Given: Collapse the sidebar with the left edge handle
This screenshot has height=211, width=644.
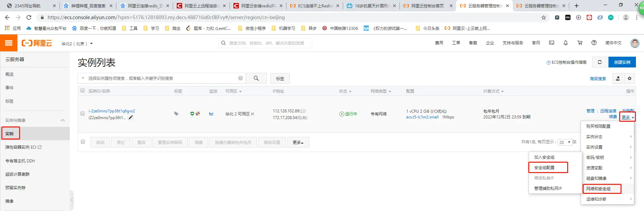Looking at the screenshot, I should [x=71, y=200].
